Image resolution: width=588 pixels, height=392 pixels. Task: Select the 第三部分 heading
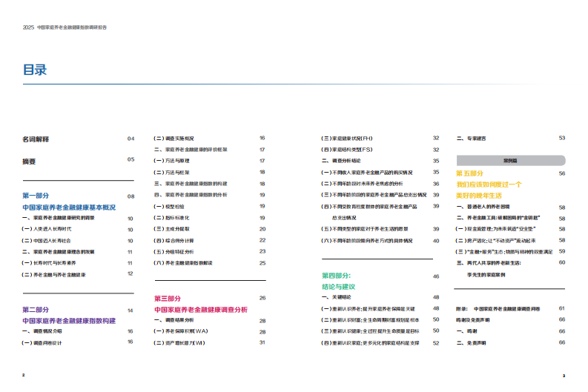172,298
